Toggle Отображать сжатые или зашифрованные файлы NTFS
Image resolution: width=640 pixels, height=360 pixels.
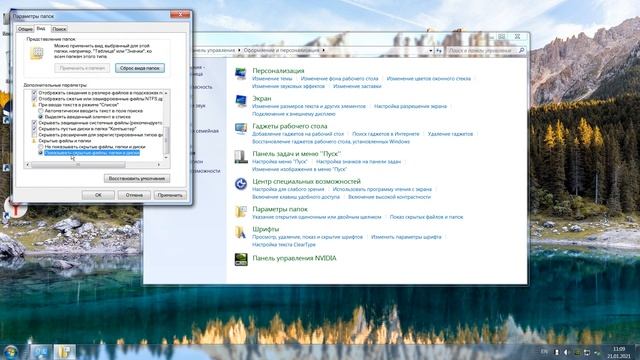[x=34, y=99]
